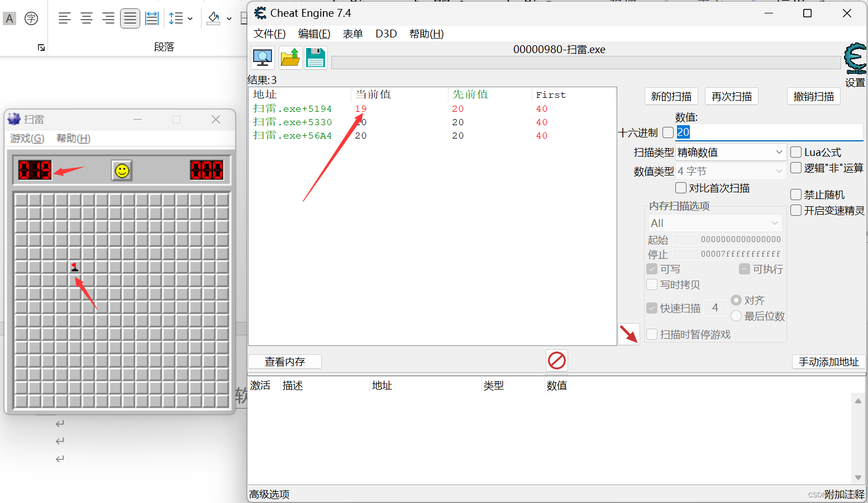868x503 pixels.
Task: Open Minesweeper 帮助(H) menu
Action: (73, 138)
